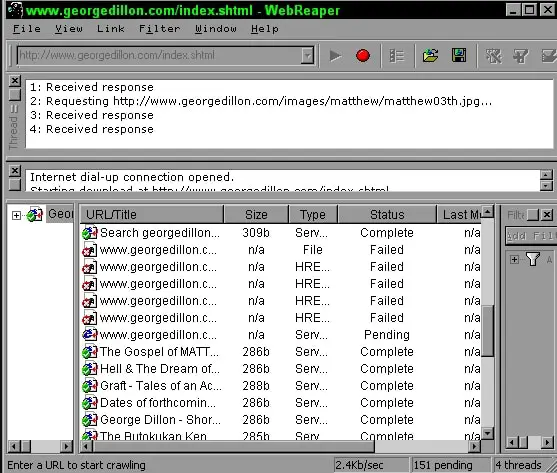Click the list view toolbar icon
This screenshot has width=557, height=473.
(396, 56)
